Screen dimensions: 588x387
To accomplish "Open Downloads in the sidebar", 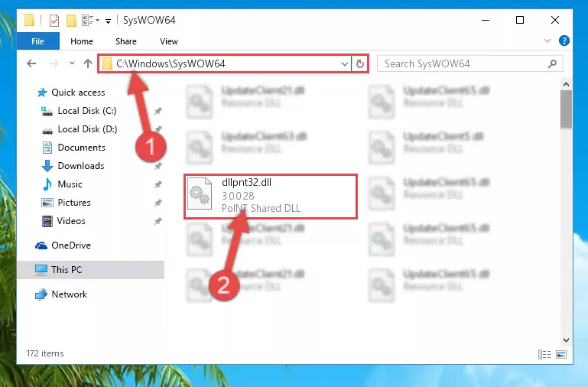I will pos(81,166).
